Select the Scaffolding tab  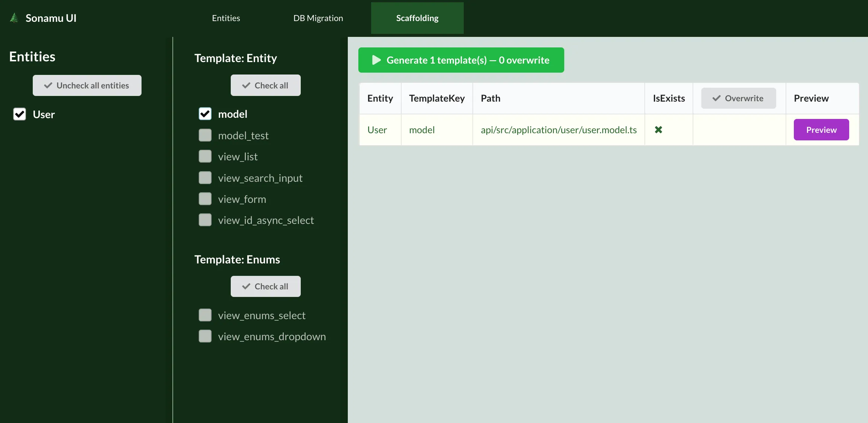tap(417, 18)
